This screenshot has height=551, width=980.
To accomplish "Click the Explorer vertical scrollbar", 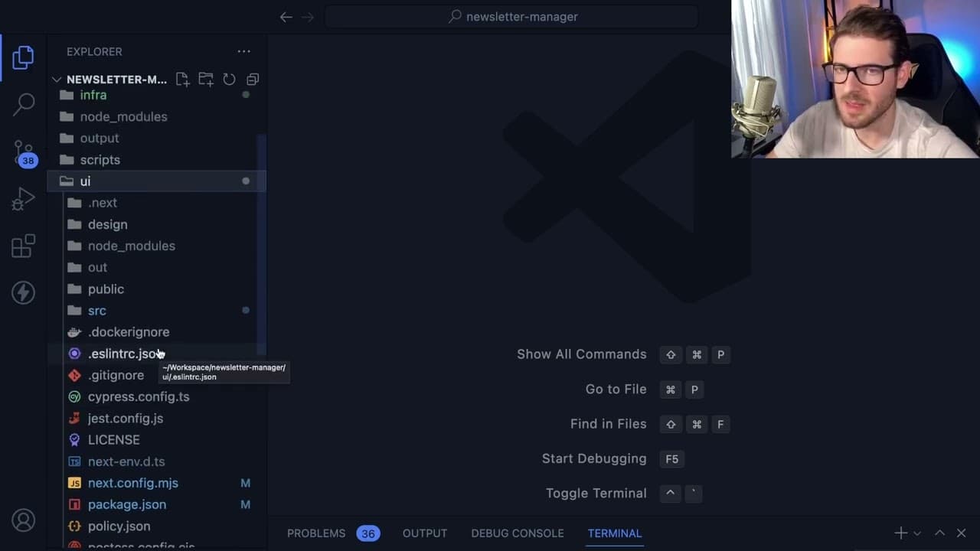I will (x=262, y=245).
